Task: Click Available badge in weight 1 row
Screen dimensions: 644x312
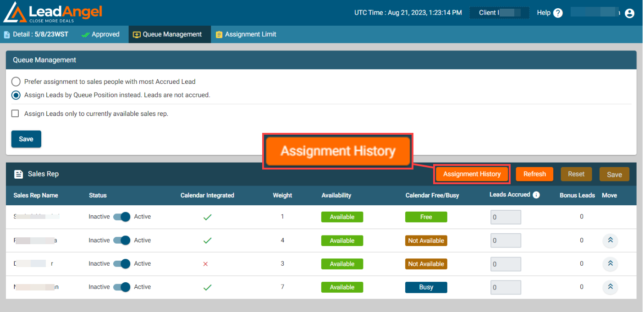Action: click(x=342, y=217)
